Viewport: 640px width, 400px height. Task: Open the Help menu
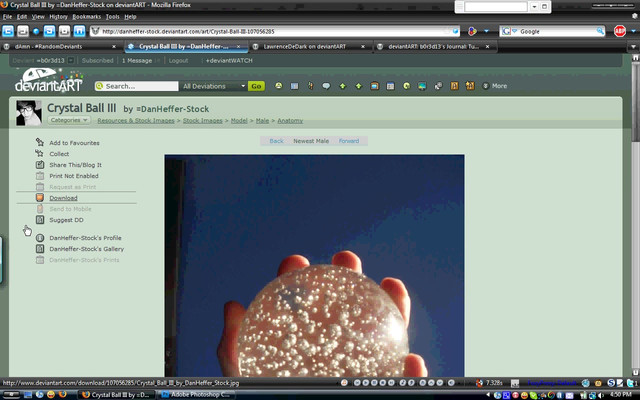point(130,17)
